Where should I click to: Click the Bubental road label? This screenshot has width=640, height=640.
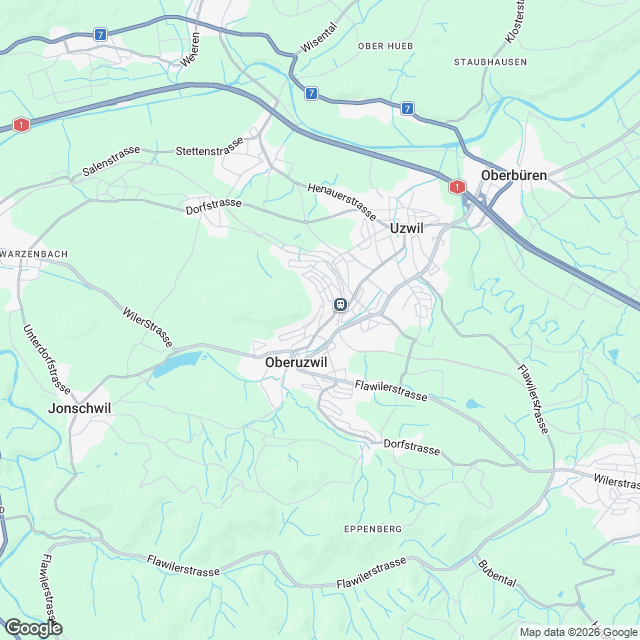(x=497, y=573)
